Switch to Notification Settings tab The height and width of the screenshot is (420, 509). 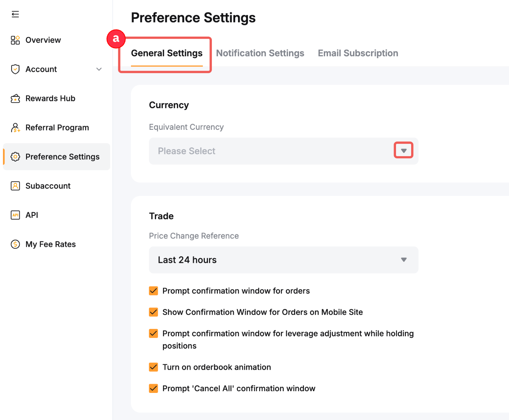tap(260, 53)
